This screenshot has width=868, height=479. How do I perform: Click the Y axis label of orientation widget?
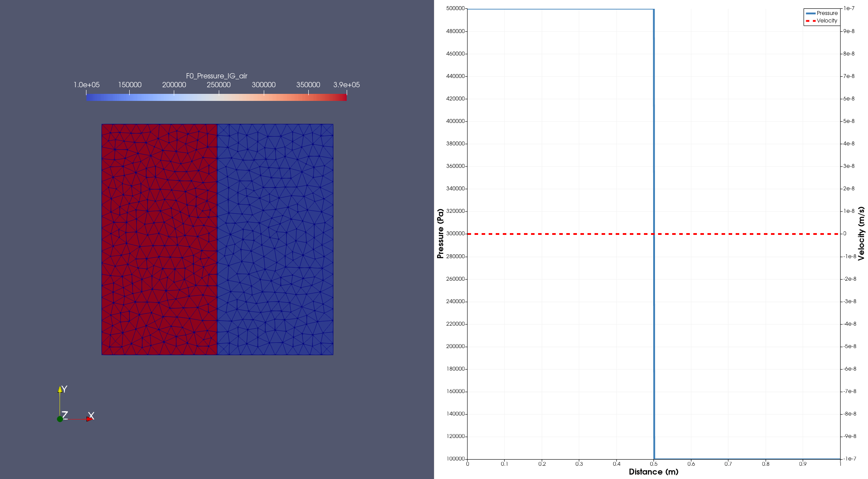[x=64, y=389]
